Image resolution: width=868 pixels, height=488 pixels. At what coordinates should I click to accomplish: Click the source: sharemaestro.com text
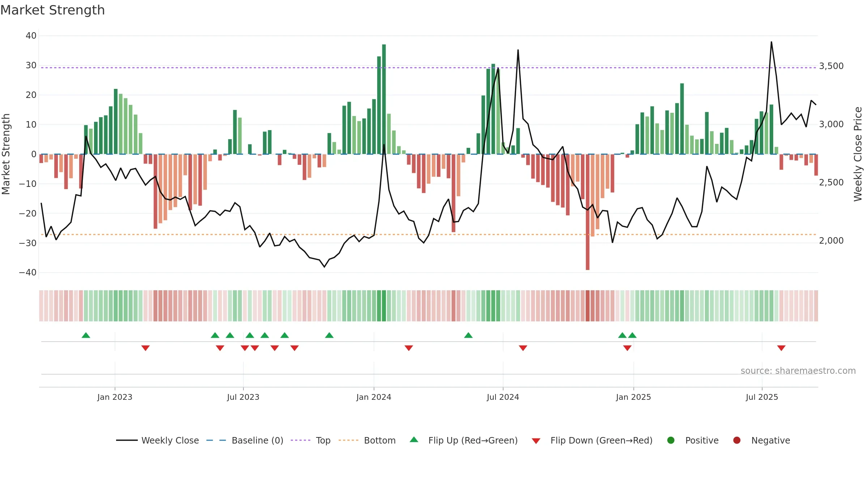click(798, 371)
